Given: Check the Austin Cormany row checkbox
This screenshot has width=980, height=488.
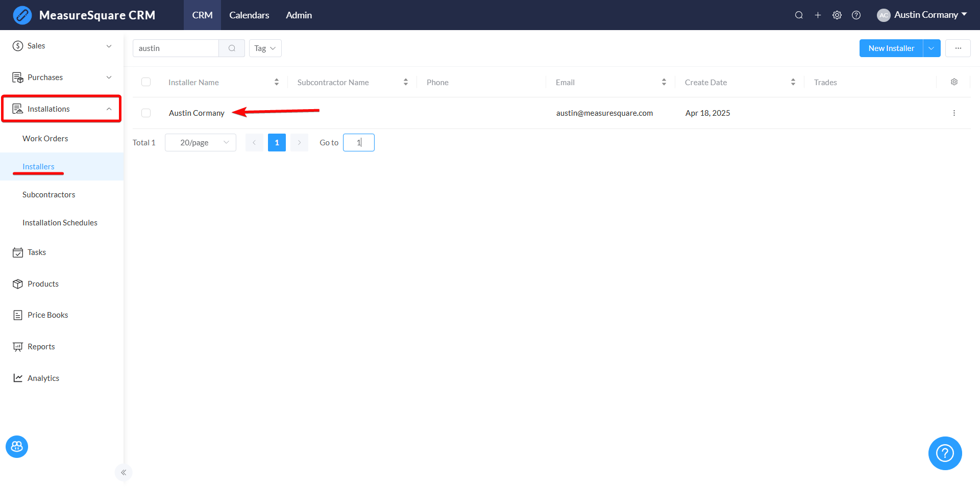Looking at the screenshot, I should coord(146,113).
